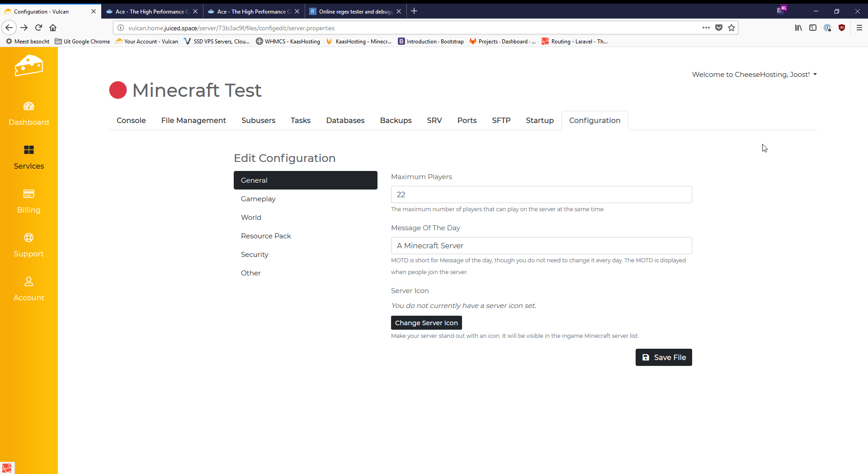
Task: Click the CheeseHosting cheese logo
Action: pyautogui.click(x=28, y=66)
